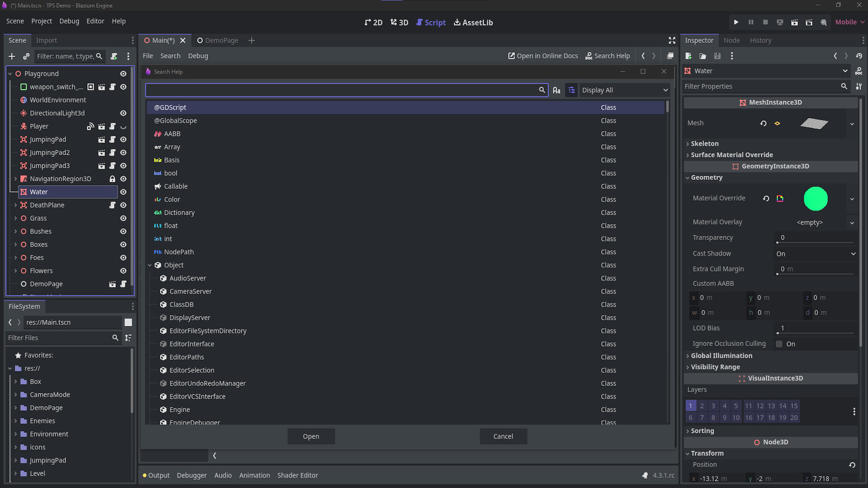Play the project
868x488 pixels.
pos(736,22)
